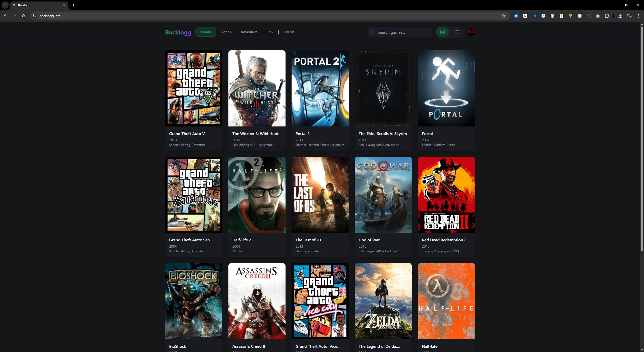Open the Portal 2 cover
This screenshot has height=352, width=644.
[320, 88]
